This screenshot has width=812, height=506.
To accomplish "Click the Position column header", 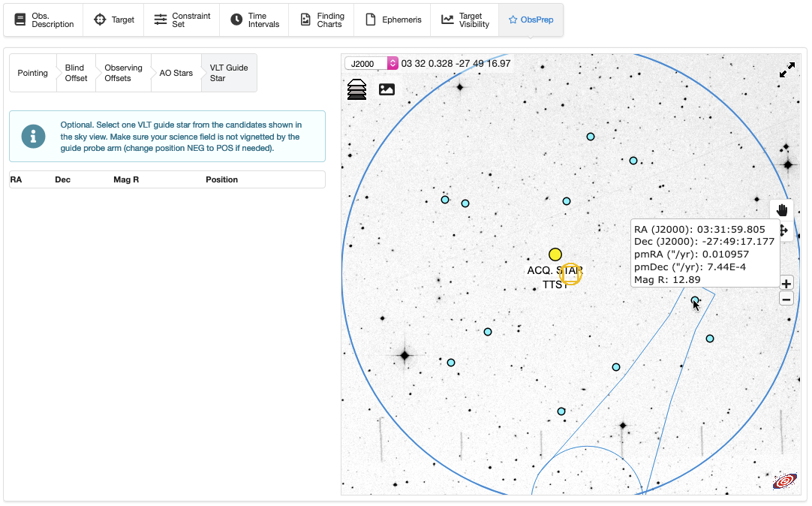I will 221,179.
